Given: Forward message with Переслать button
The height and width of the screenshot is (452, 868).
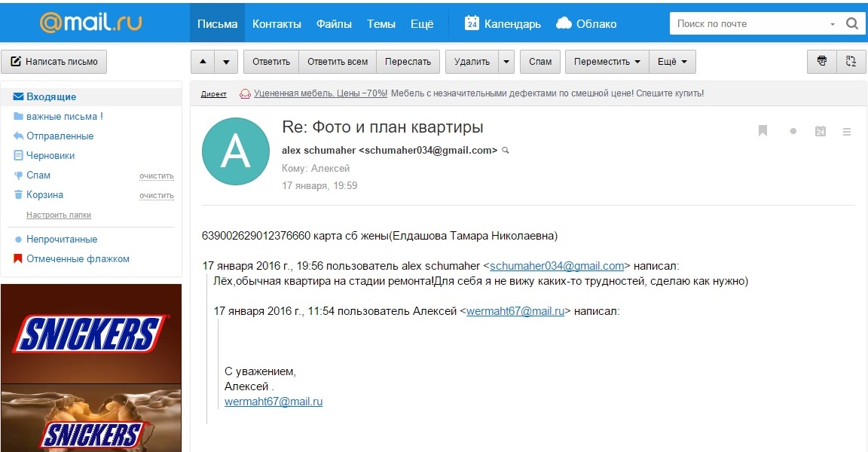Looking at the screenshot, I should tap(408, 62).
